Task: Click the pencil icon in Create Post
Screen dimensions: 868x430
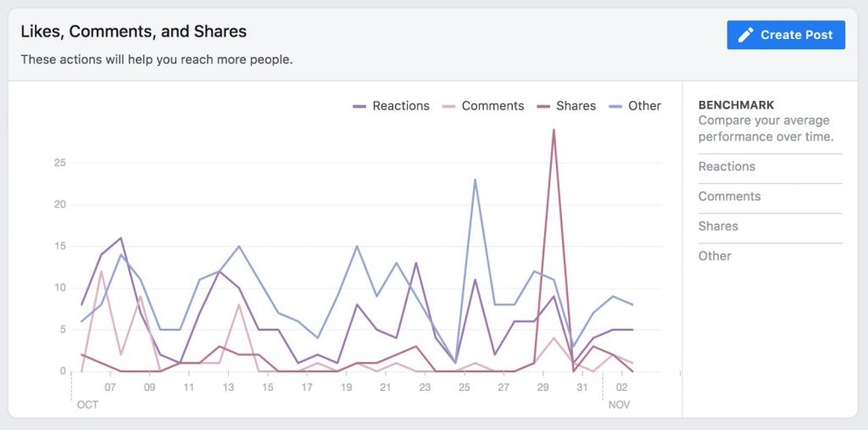Action: pos(746,35)
